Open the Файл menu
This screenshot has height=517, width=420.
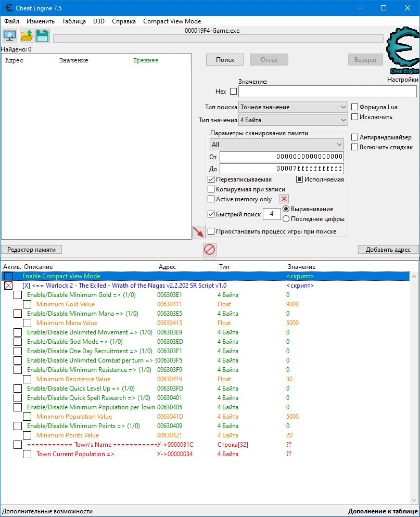tap(11, 21)
